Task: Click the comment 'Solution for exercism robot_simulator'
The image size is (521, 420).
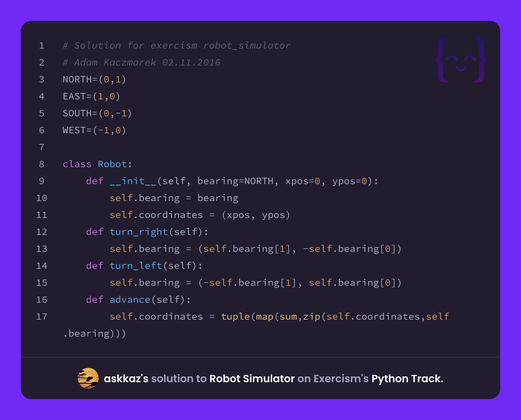Action: coord(176,46)
